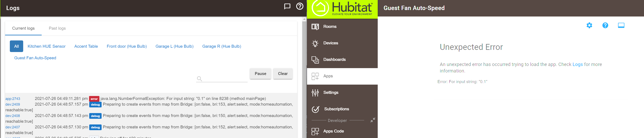Filter logs by Front door (Hue Bulb)
644x138 pixels.
tap(127, 46)
